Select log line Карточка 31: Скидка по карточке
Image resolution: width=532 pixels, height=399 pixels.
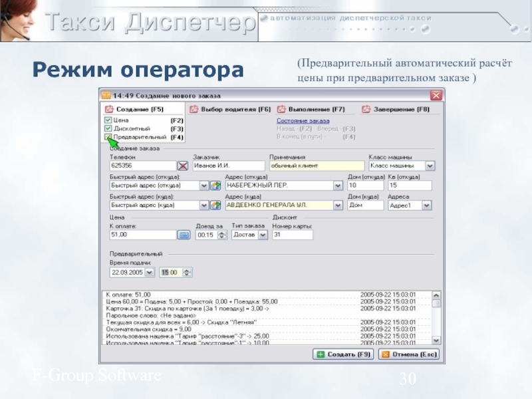point(267,309)
